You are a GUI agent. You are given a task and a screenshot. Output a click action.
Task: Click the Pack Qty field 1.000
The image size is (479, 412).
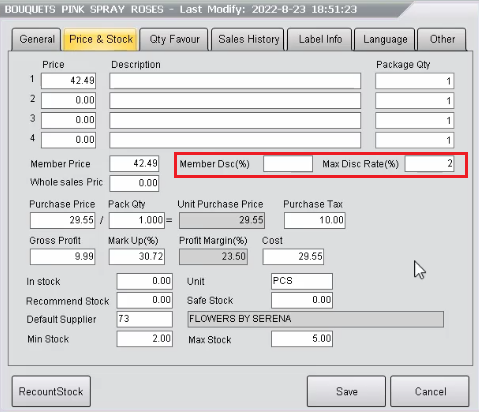coord(137,220)
